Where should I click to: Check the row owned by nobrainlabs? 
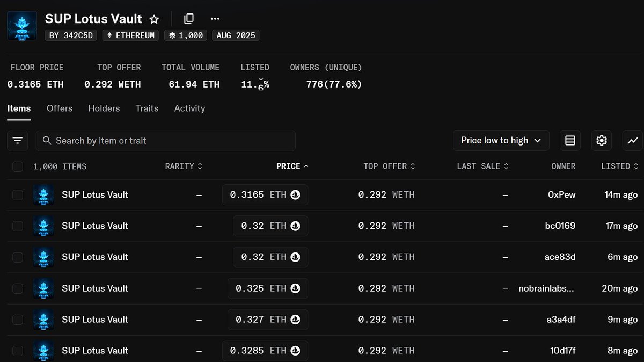point(18,288)
